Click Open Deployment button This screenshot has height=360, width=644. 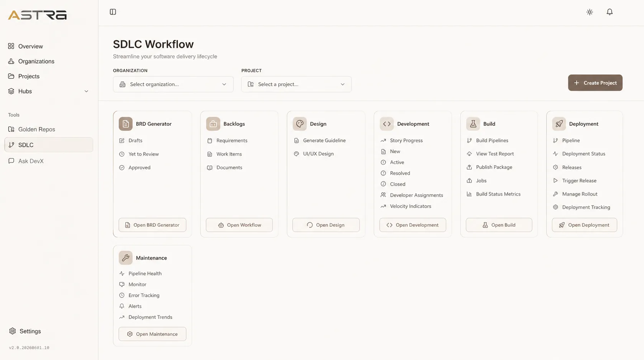(x=585, y=225)
